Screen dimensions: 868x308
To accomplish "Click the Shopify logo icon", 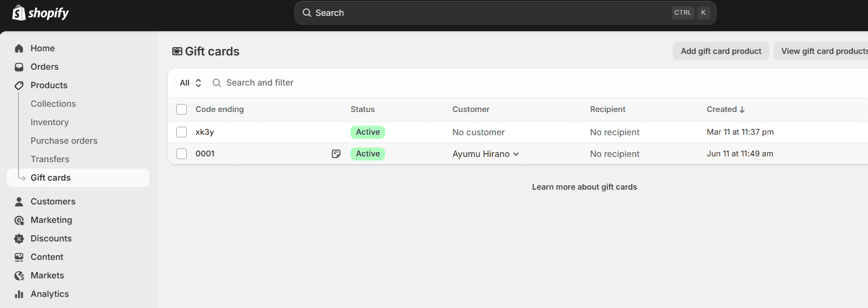I will (19, 13).
